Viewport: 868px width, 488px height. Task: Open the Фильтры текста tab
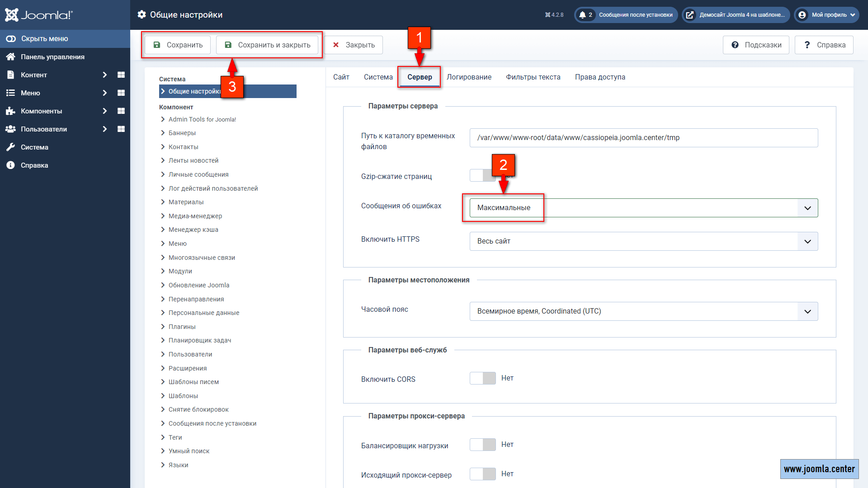tap(533, 77)
